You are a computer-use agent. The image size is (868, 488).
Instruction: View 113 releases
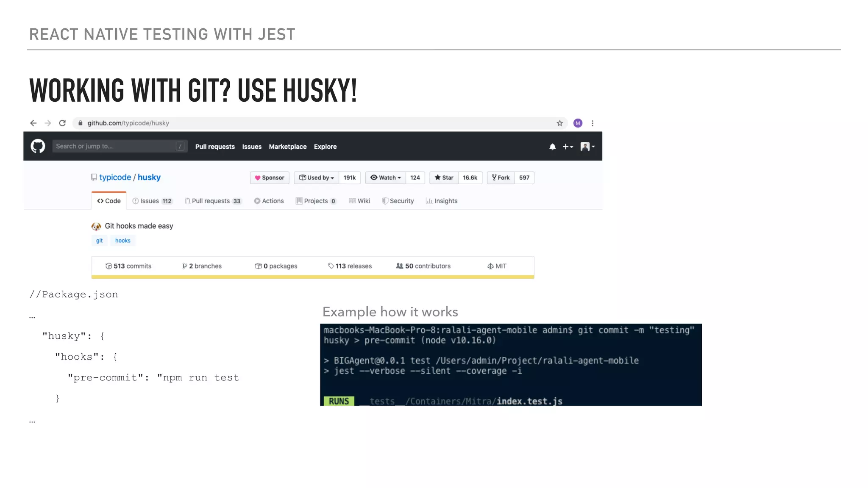click(350, 266)
